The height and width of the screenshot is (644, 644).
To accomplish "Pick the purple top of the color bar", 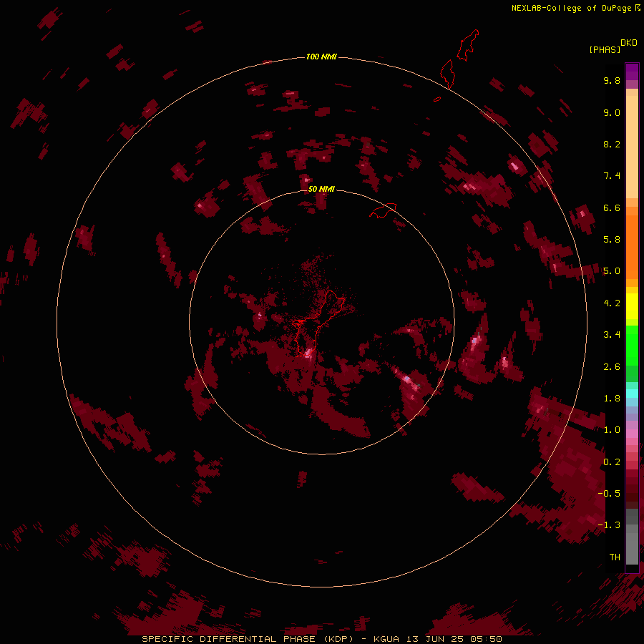I will point(632,72).
